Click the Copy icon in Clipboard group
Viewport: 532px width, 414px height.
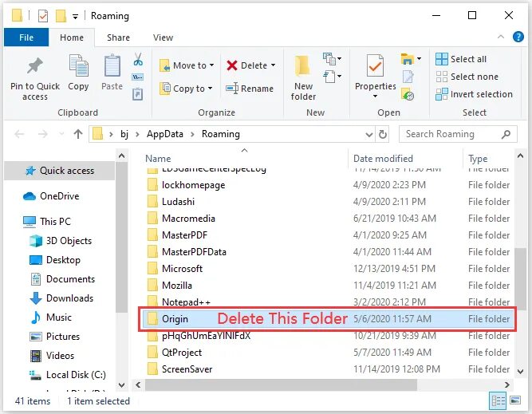[78, 65]
